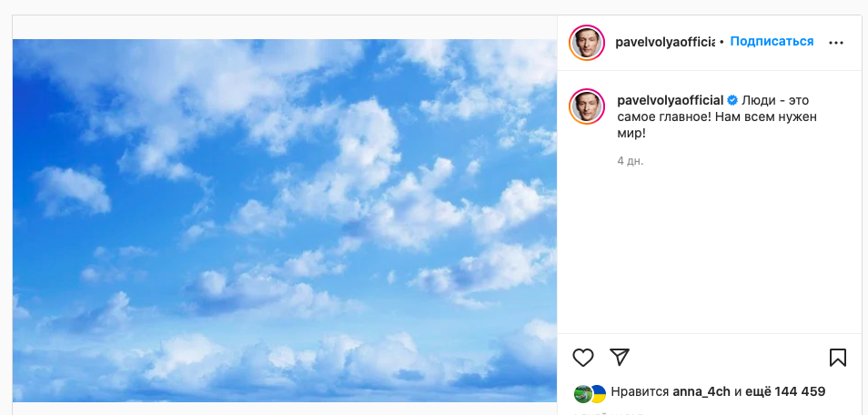The height and width of the screenshot is (415, 868).
Task: Click the partially visible text below likes
Action: (x=610, y=411)
